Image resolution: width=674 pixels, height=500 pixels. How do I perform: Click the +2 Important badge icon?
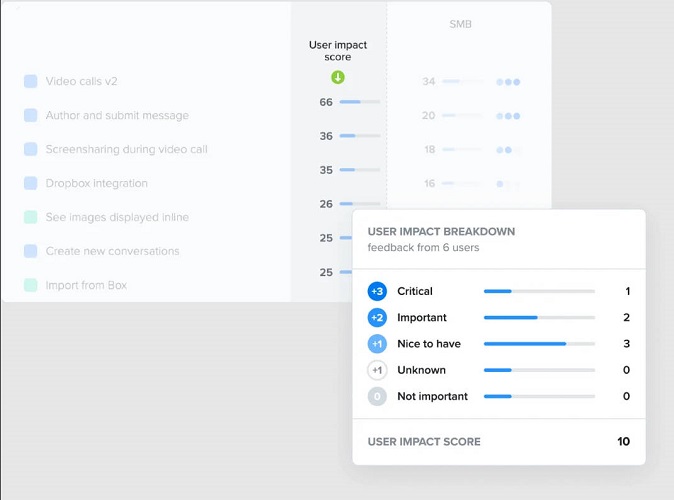pos(377,318)
